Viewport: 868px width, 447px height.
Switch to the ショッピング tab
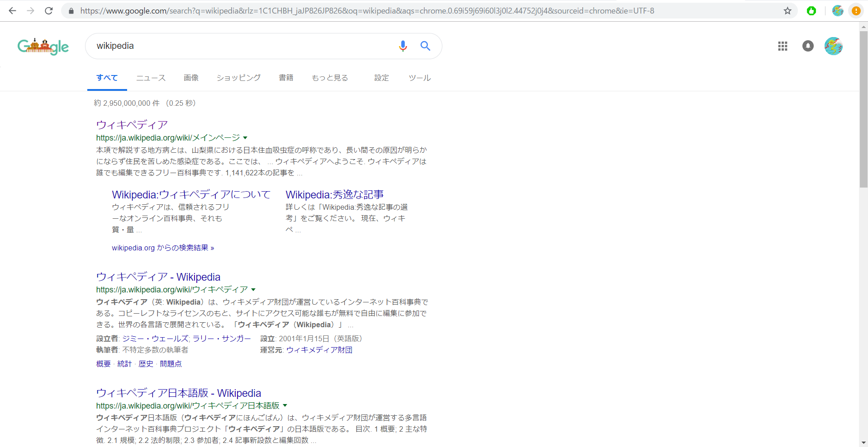pyautogui.click(x=238, y=78)
